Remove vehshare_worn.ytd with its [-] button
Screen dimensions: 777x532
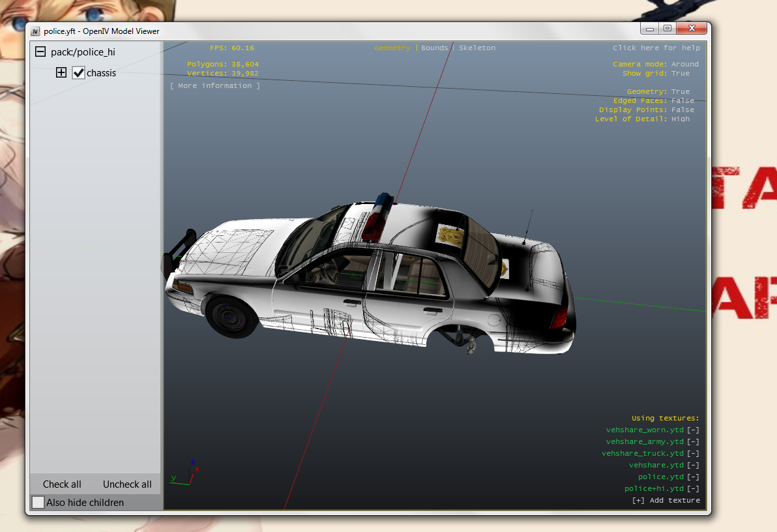click(x=694, y=430)
